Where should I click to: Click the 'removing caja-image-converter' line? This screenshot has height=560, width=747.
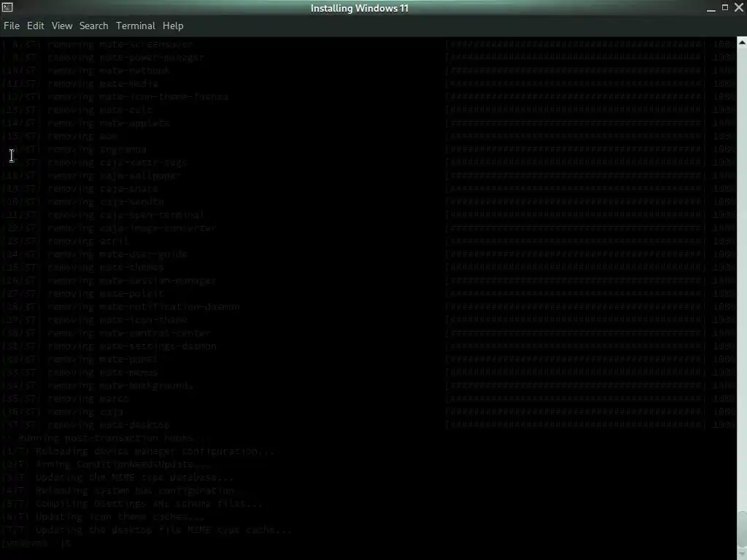click(x=109, y=228)
